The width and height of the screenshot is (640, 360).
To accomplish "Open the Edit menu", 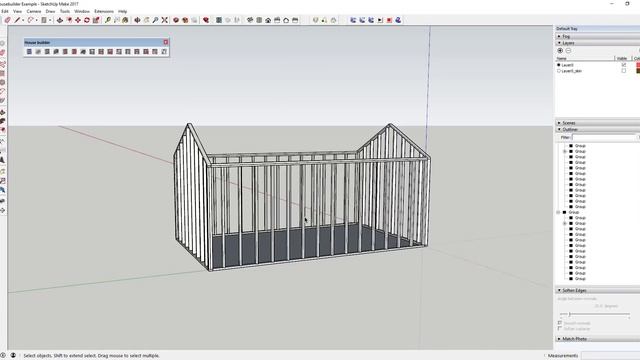I will pos(5,11).
